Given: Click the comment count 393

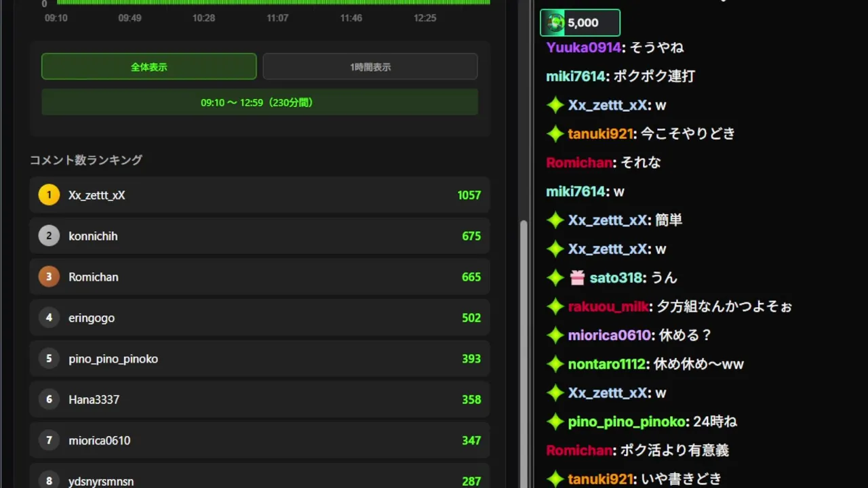Looking at the screenshot, I should coord(471,359).
